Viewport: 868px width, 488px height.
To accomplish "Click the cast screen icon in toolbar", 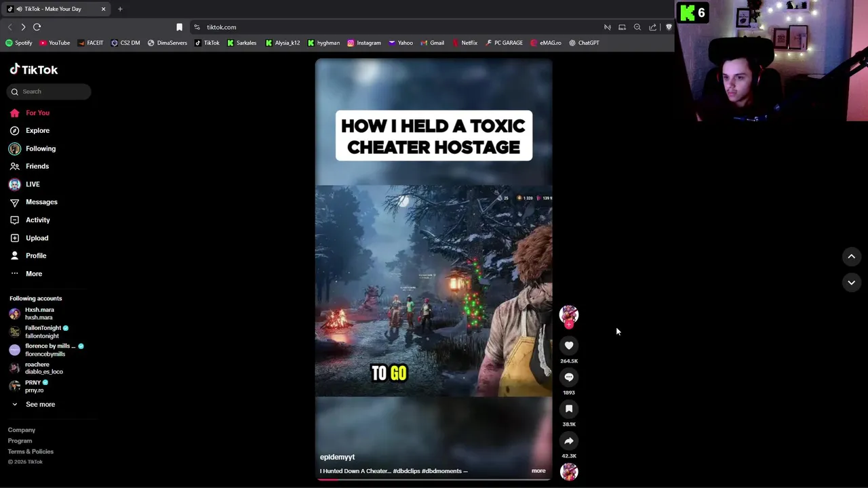I will (x=622, y=27).
